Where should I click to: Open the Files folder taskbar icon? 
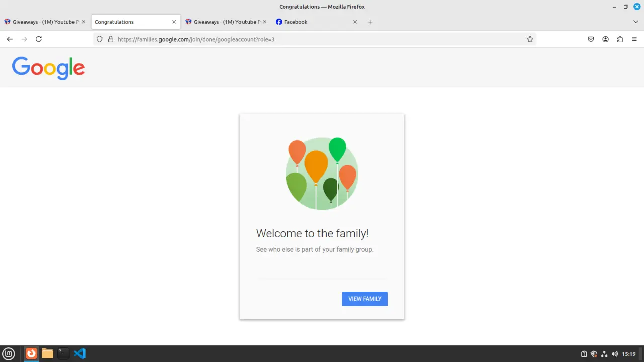tap(47, 354)
